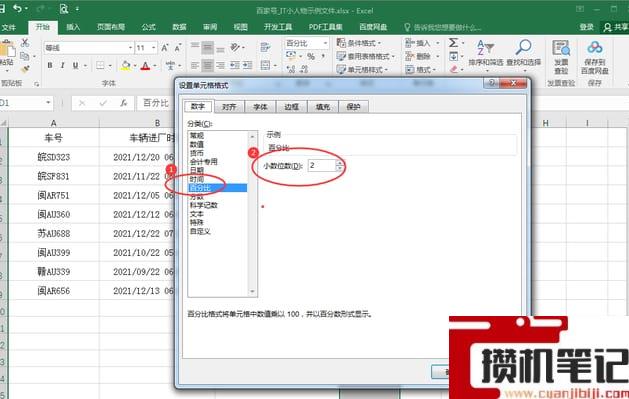Image resolution: width=629 pixels, height=399 pixels.
Task: Click the increase indent icon
Action: [248, 65]
